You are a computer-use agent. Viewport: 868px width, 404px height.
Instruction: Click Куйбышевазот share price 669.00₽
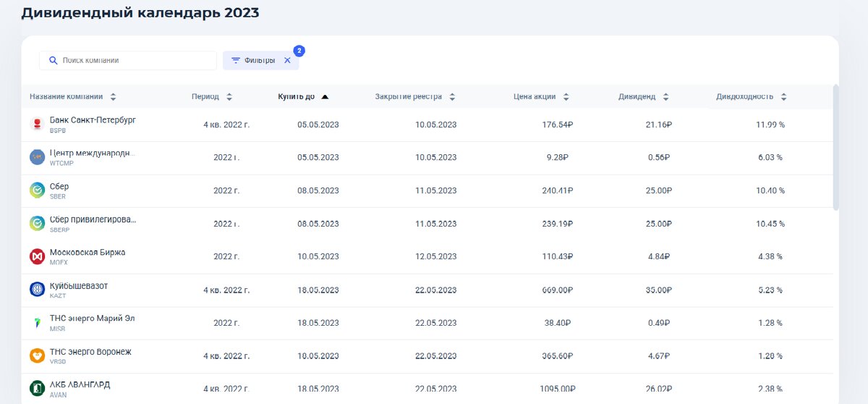coord(558,290)
